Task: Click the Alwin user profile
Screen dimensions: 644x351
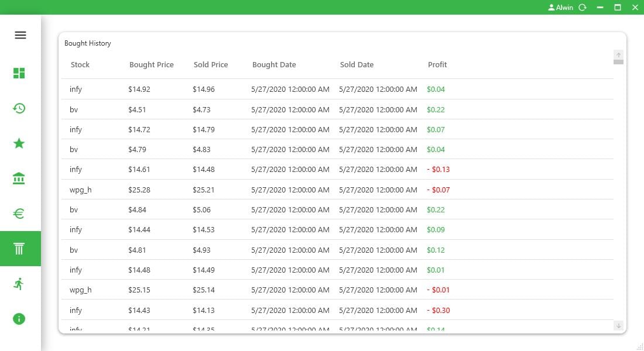Action: 561,8
